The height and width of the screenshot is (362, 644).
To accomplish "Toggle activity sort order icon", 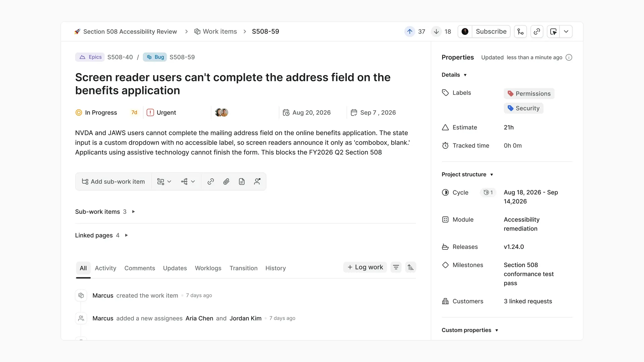I will coord(411,267).
